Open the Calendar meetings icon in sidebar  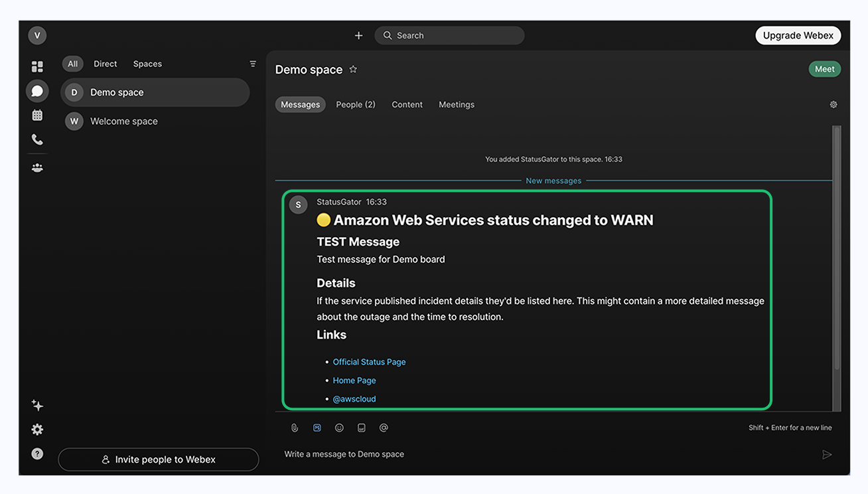(37, 116)
